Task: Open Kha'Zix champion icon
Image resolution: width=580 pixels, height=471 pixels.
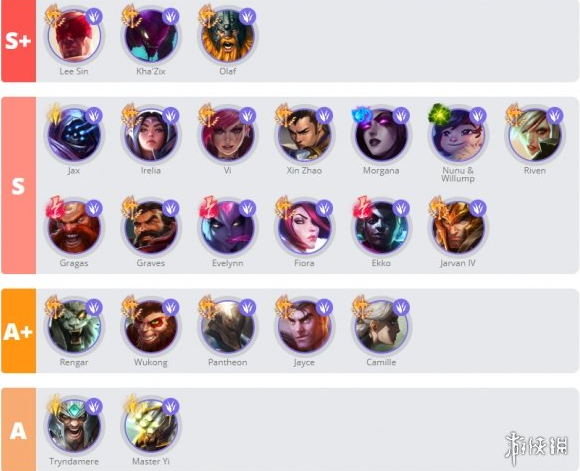Action: 151,36
